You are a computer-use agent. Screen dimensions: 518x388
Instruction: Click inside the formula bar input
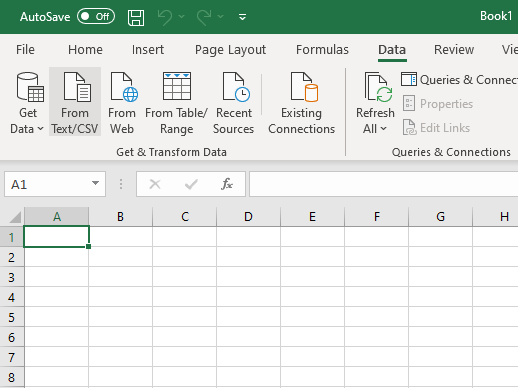tap(383, 184)
